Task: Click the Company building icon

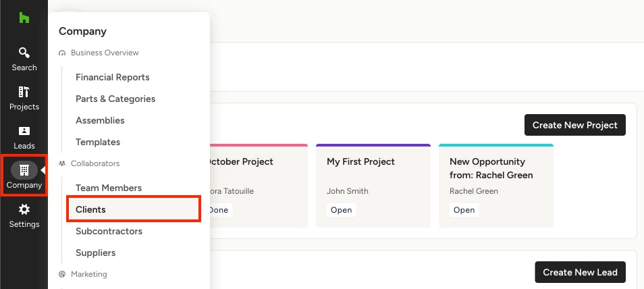Action: pyautogui.click(x=24, y=170)
